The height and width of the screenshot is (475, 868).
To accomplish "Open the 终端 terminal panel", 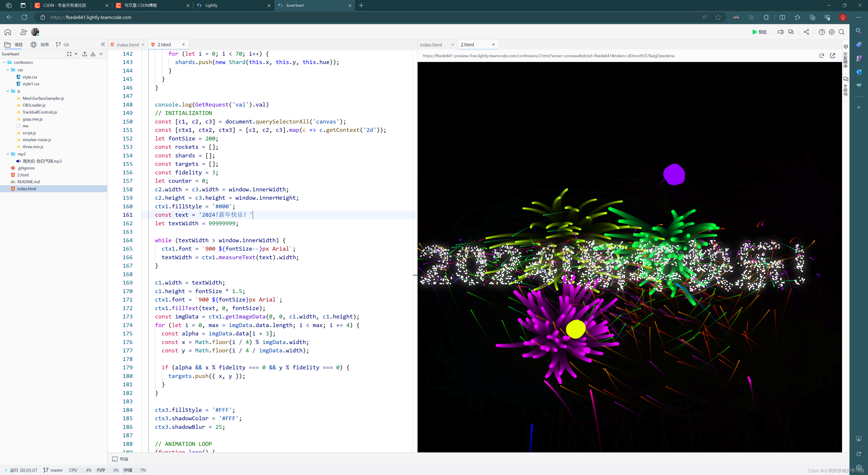I will (x=120, y=459).
